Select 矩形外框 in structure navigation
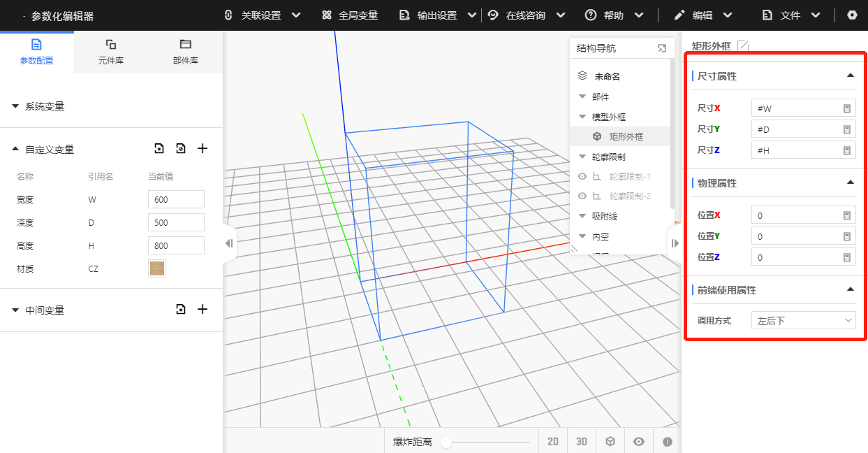The width and height of the screenshot is (868, 453). click(x=620, y=136)
